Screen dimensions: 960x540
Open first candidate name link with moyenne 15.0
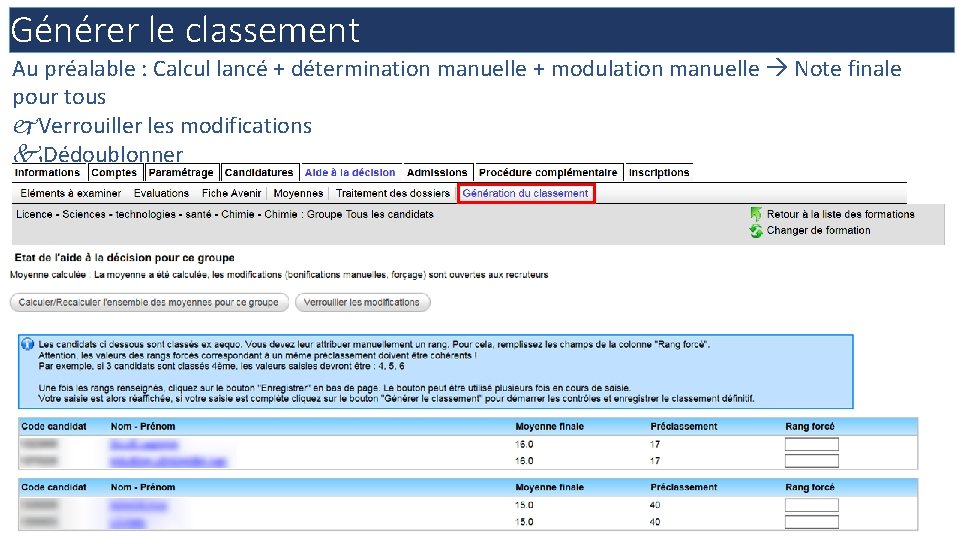139,505
